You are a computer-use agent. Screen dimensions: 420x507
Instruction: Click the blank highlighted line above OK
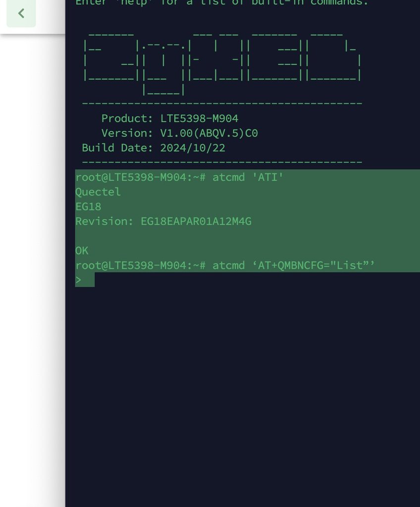pos(248,236)
